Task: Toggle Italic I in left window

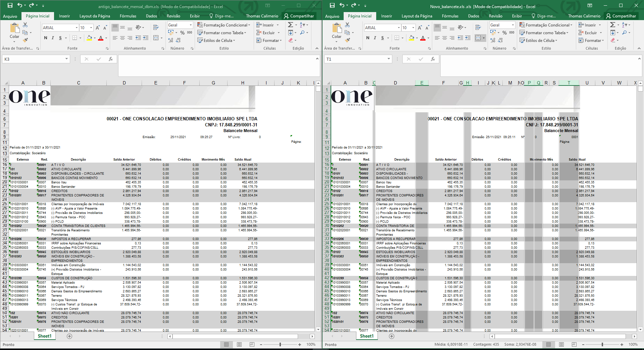Action: tap(53, 38)
